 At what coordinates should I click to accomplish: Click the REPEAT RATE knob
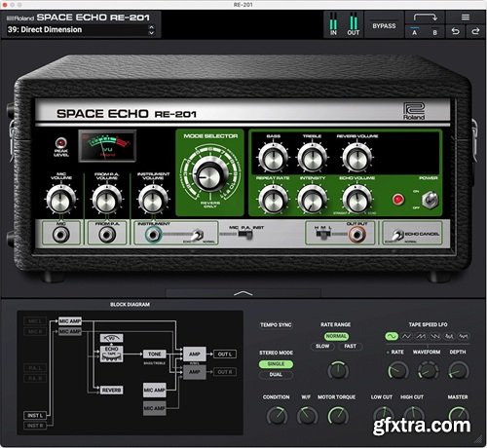[273, 200]
